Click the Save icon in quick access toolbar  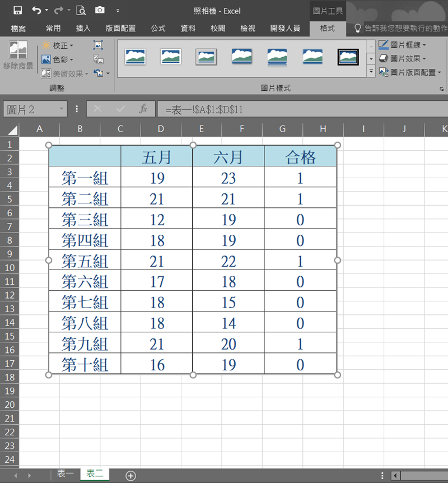pyautogui.click(x=17, y=10)
